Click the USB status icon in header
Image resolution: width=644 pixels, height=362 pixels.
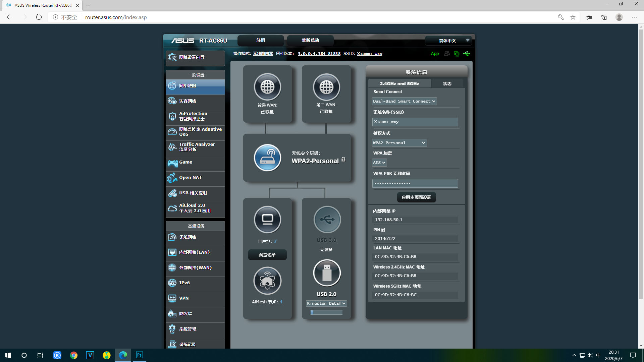click(x=467, y=54)
